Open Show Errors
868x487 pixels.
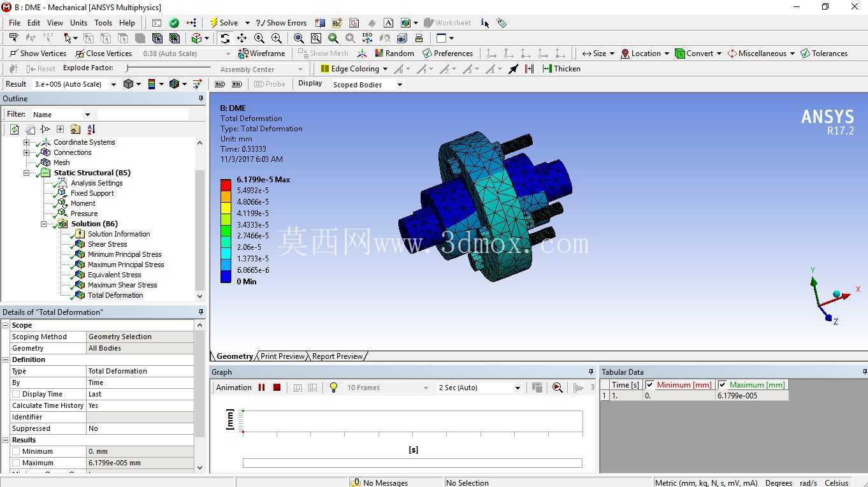click(x=281, y=23)
